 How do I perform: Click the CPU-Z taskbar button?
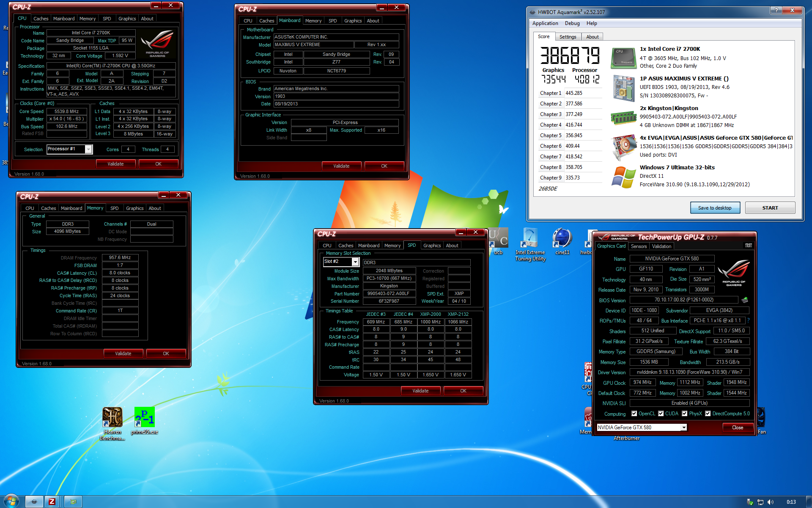pos(52,502)
